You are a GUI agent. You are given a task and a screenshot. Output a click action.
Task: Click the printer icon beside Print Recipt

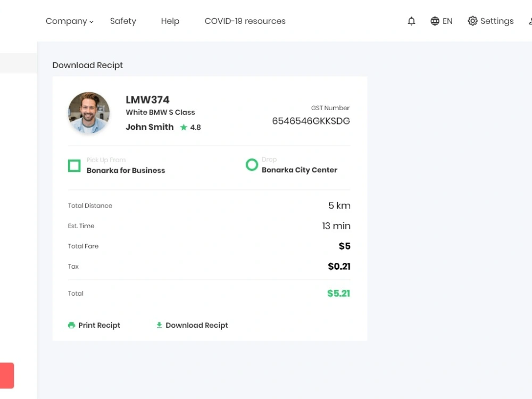[x=71, y=325]
